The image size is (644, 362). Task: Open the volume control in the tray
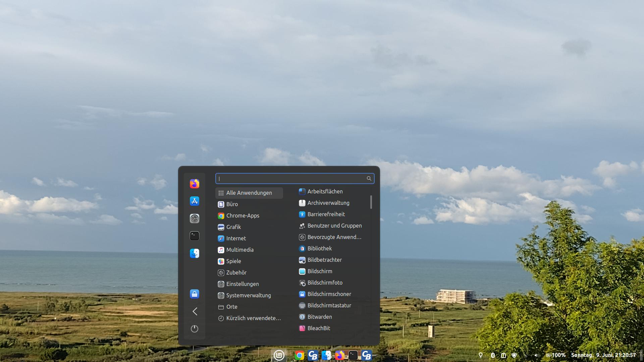coord(536,355)
